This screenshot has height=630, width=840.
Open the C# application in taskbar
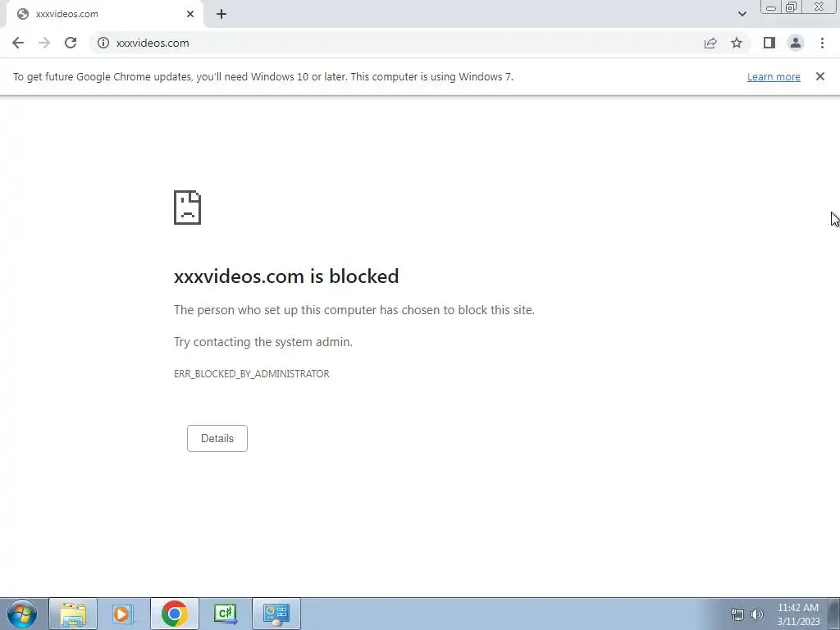pos(225,614)
